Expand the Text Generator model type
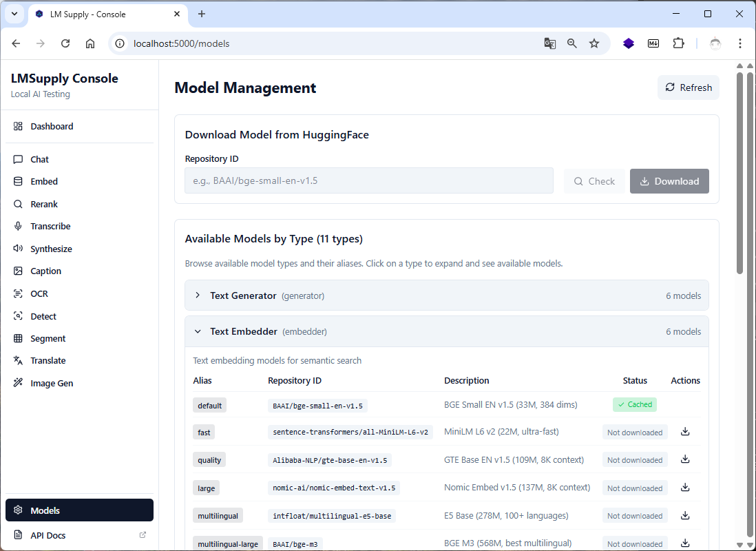The image size is (756, 551). 446,295
